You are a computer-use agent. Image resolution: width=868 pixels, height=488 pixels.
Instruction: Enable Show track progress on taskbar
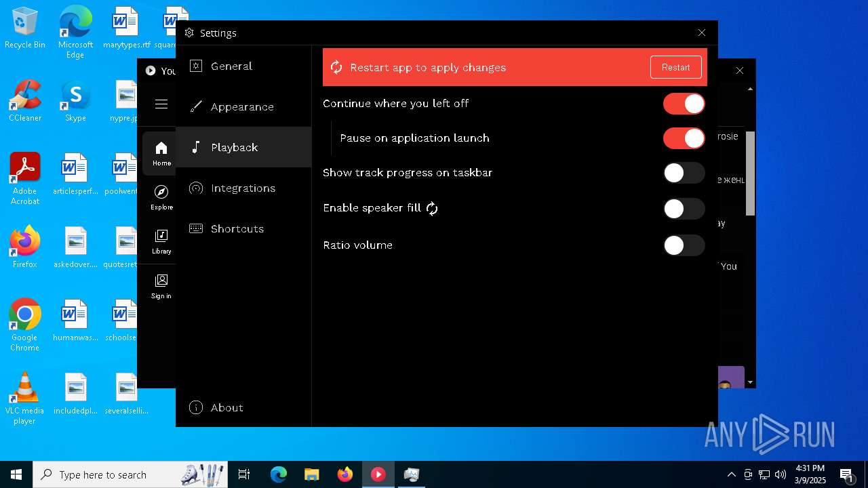pos(684,173)
